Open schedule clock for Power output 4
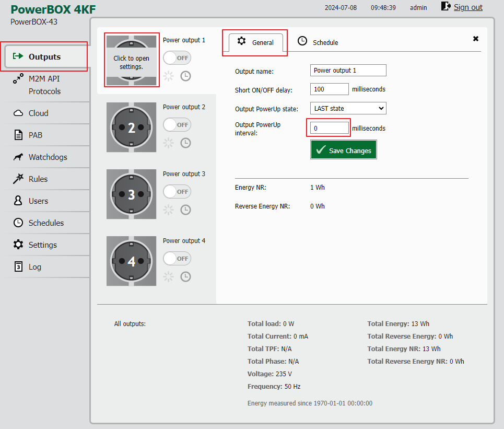504x429 pixels. 185,277
